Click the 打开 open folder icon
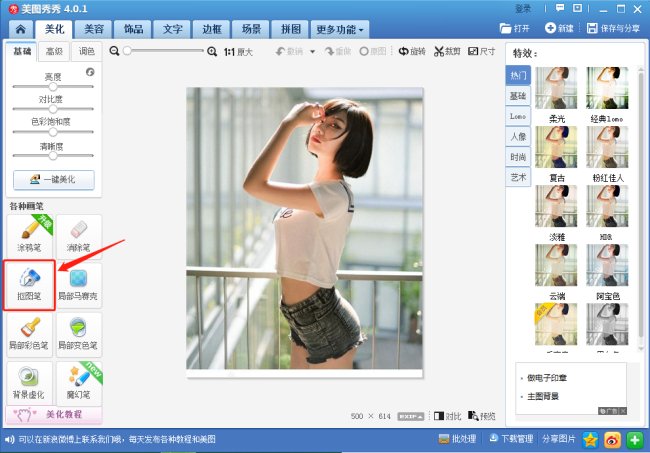This screenshot has width=650, height=453. [x=505, y=28]
